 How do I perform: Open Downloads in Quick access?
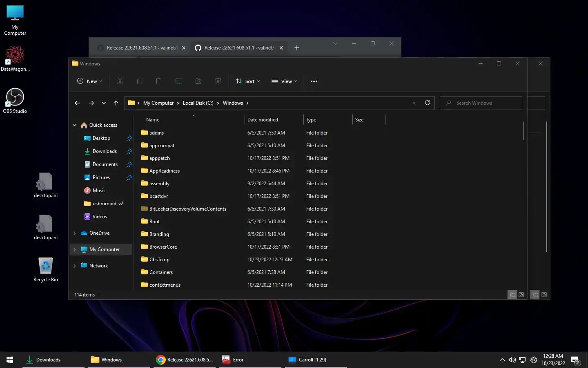pos(105,151)
